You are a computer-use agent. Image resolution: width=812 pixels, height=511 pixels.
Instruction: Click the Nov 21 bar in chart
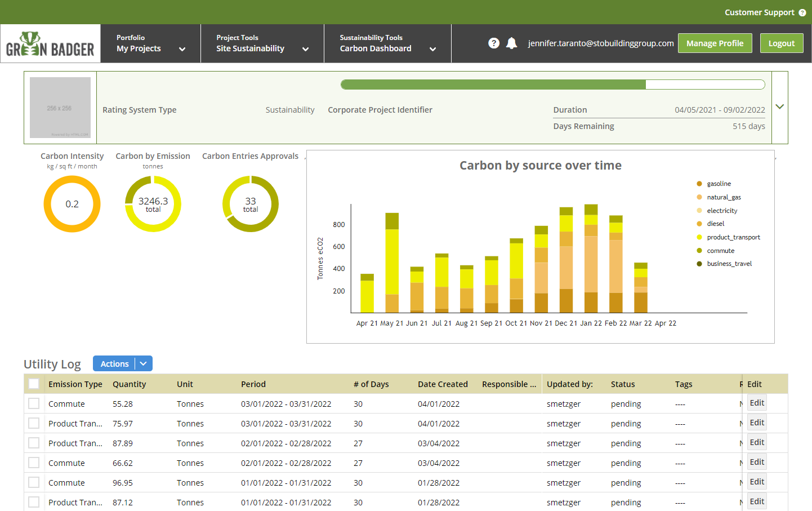coord(541,269)
